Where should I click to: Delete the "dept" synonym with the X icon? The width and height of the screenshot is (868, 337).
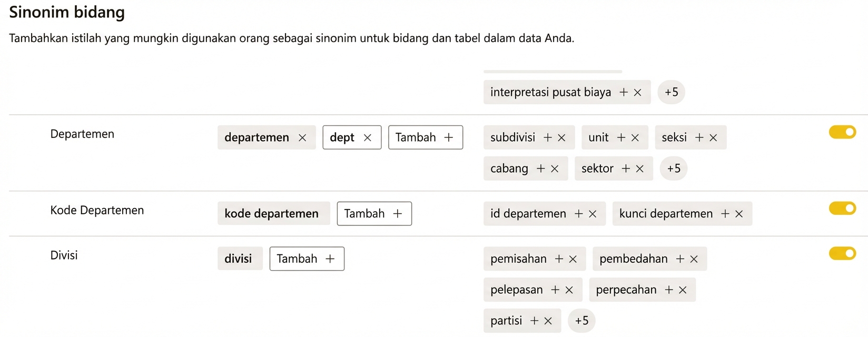click(367, 137)
